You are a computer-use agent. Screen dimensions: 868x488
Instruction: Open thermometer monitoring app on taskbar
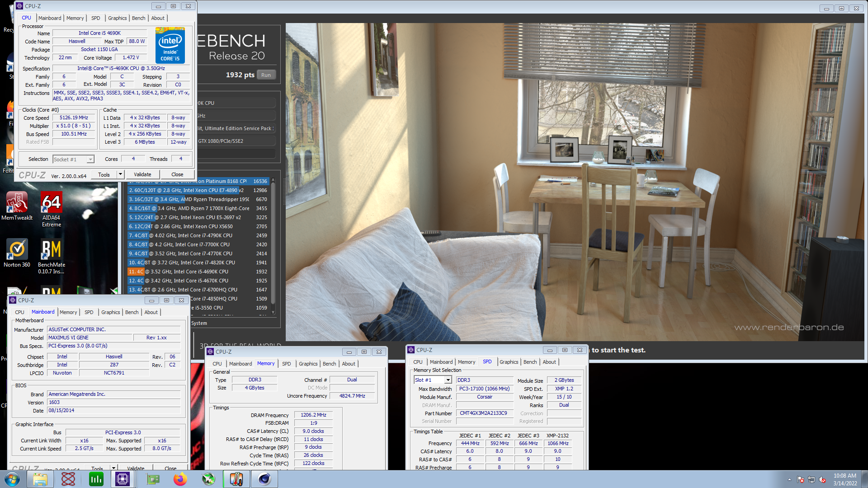(236, 479)
